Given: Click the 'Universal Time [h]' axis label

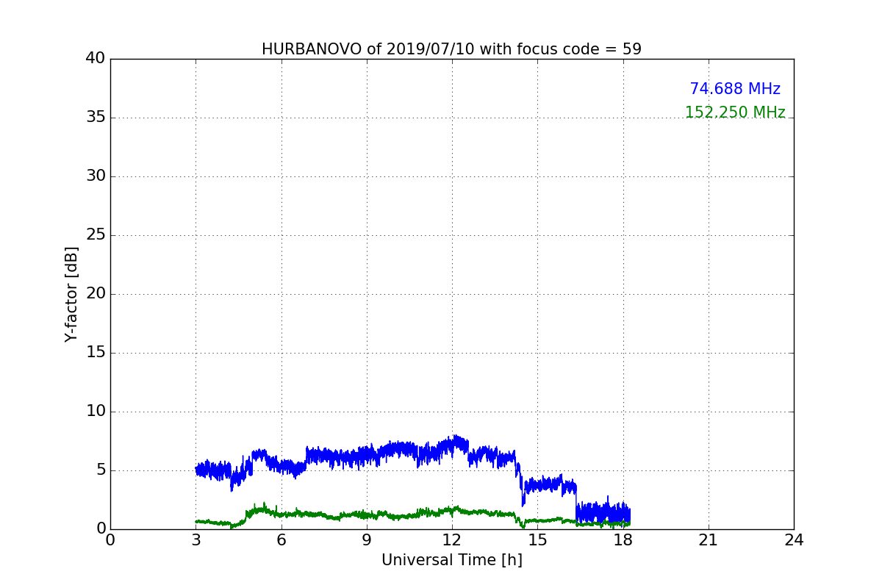Looking at the screenshot, I should coord(452,560).
